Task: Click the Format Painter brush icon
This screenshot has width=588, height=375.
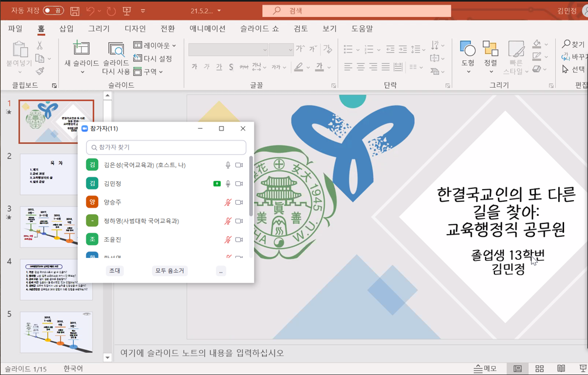Action: point(40,71)
